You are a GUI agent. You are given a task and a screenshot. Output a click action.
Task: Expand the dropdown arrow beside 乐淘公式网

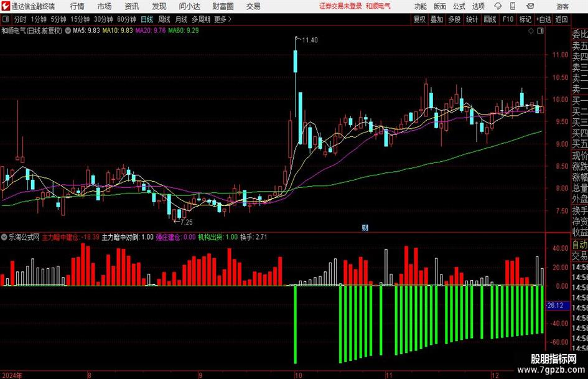point(4,237)
